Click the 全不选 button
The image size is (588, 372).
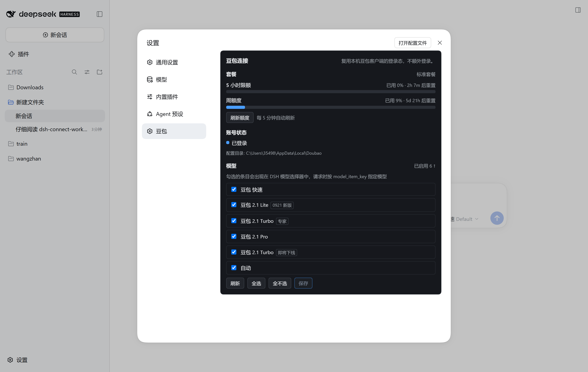pos(279,283)
